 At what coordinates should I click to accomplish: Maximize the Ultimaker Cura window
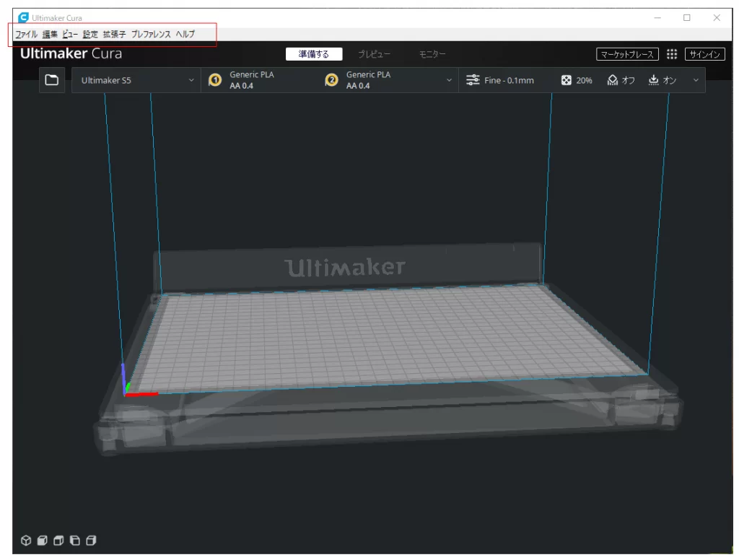pyautogui.click(x=687, y=17)
